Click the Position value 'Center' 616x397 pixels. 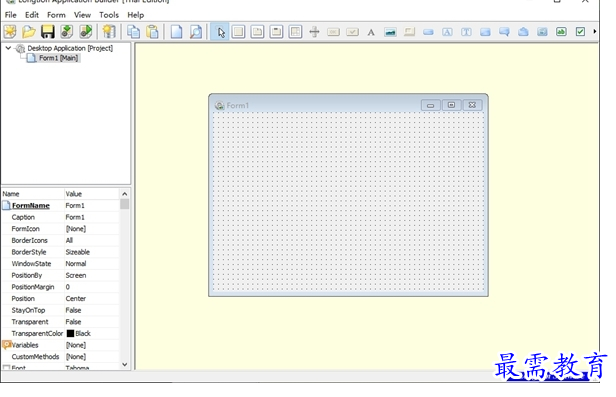[x=75, y=298]
